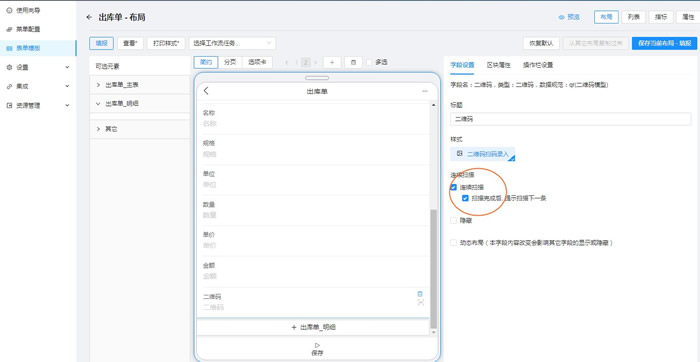This screenshot has width=700, height=362.
Task: Enable the 隐藏 checkbox
Action: click(454, 221)
